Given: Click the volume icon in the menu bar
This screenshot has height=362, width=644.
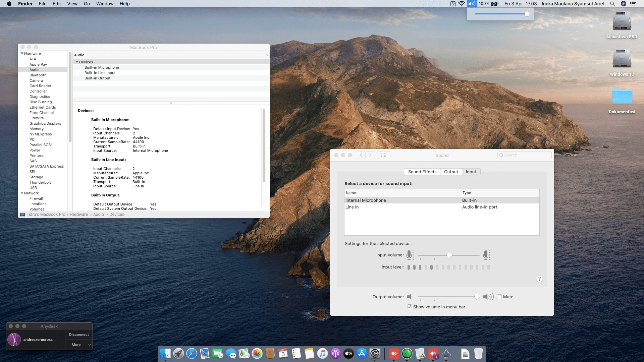Looking at the screenshot, I should click(x=472, y=4).
